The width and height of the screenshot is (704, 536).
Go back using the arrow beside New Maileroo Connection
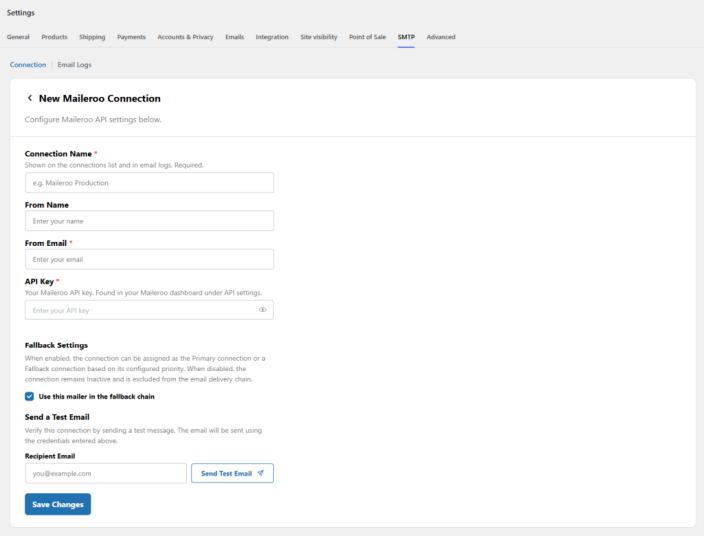coord(30,98)
